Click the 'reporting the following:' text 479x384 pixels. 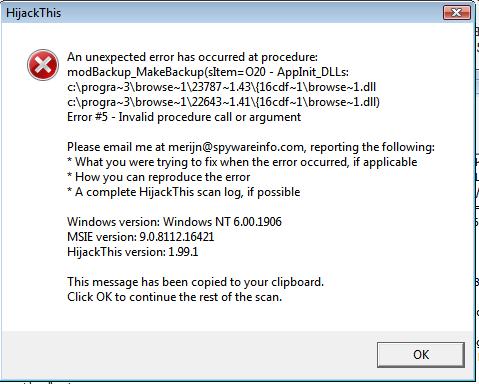pyautogui.click(x=372, y=147)
